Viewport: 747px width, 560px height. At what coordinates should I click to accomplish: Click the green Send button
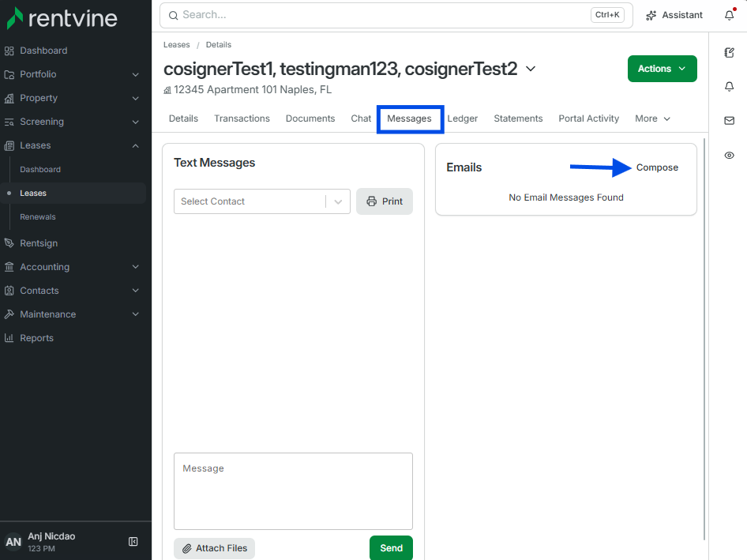[x=391, y=548]
